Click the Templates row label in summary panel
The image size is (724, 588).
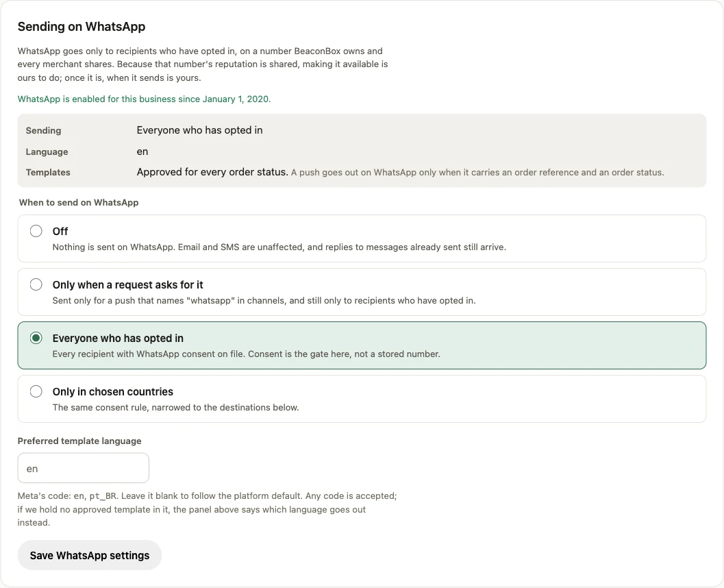coord(48,172)
